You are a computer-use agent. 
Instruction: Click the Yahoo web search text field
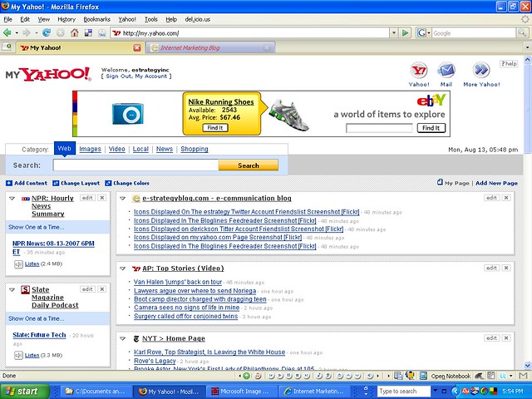pyautogui.click(x=135, y=165)
